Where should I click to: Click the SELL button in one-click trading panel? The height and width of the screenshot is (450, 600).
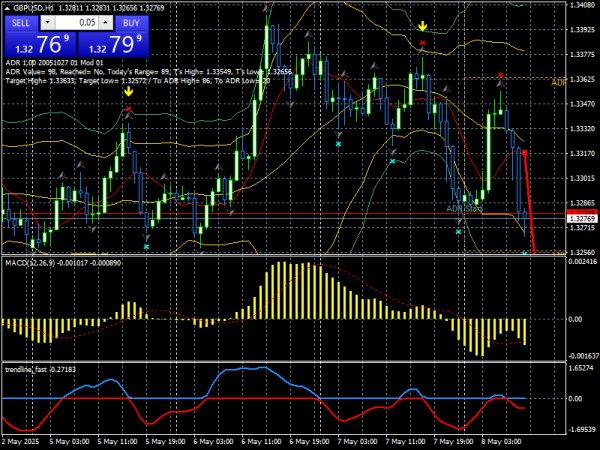(x=21, y=23)
